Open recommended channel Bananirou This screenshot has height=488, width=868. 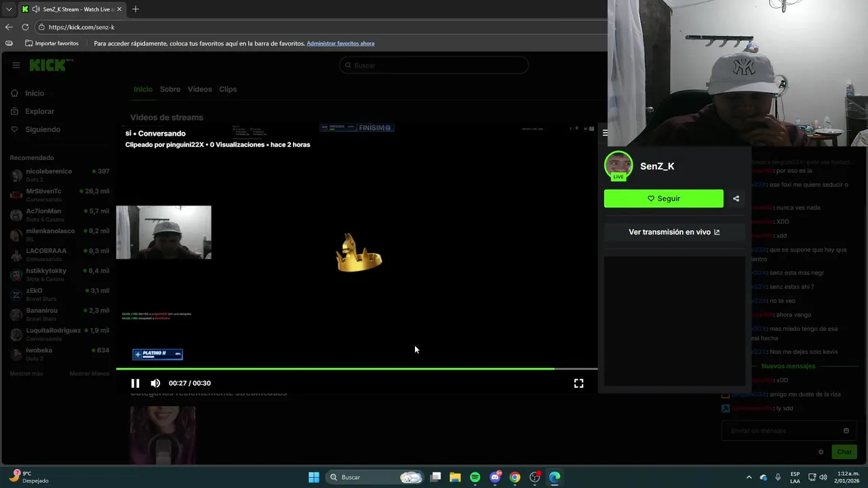(x=60, y=314)
